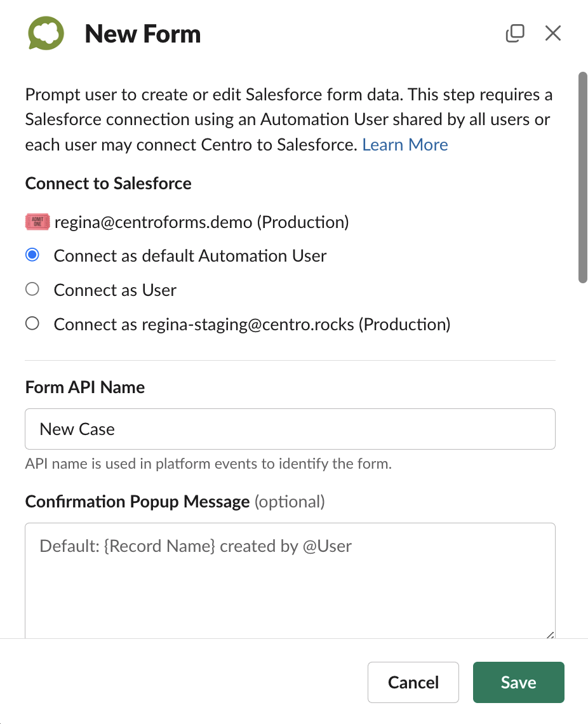The height and width of the screenshot is (724, 588).
Task: Open the Learn More link
Action: 404,145
